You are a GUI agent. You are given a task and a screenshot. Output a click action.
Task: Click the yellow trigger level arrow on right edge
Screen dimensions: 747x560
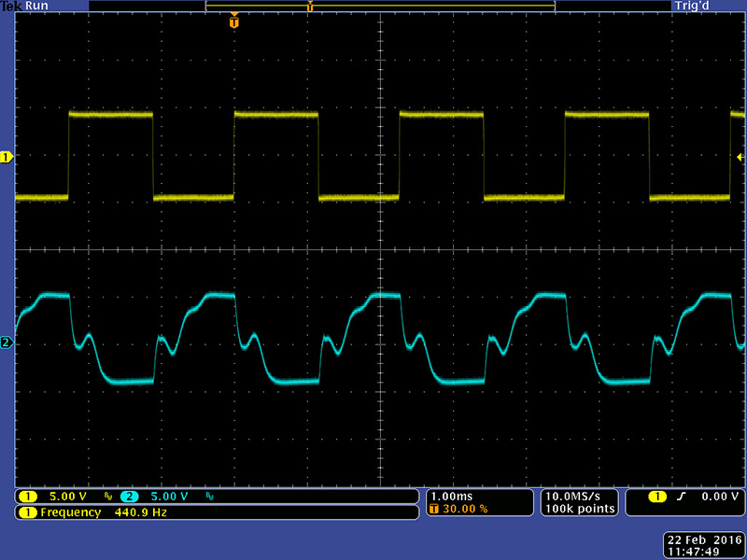coord(740,156)
